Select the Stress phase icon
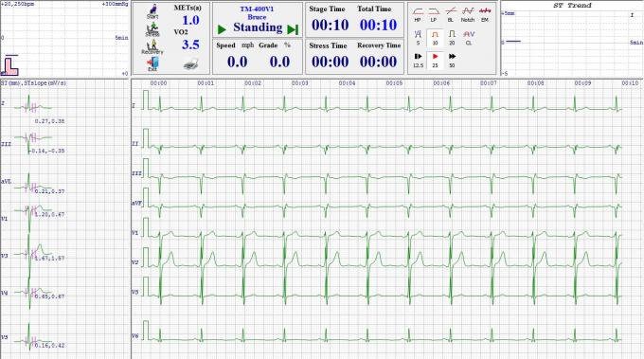The height and width of the screenshot is (359, 644). tap(152, 29)
